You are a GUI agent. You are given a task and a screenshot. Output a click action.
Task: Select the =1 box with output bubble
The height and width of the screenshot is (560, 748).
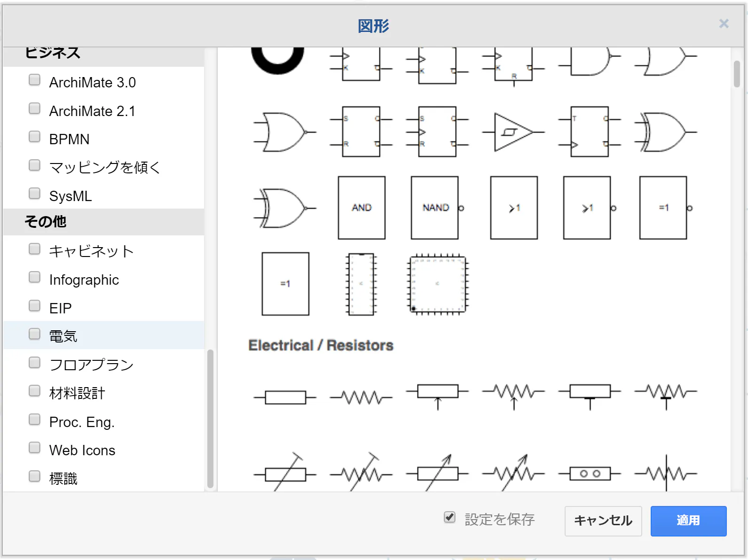(666, 208)
